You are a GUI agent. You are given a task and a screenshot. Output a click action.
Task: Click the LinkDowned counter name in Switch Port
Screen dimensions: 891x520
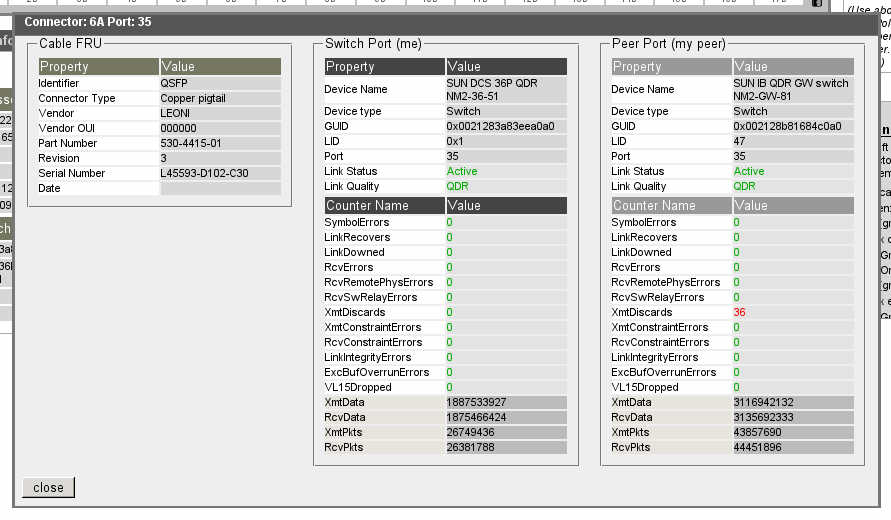(x=355, y=252)
